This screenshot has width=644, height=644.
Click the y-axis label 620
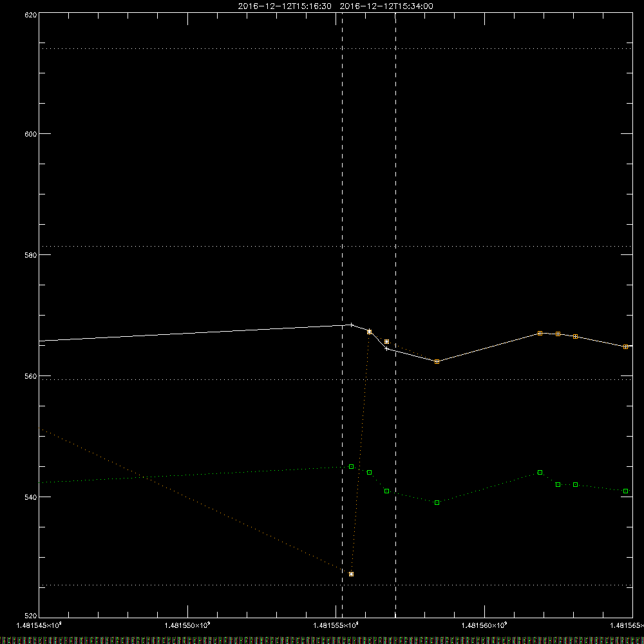point(31,15)
